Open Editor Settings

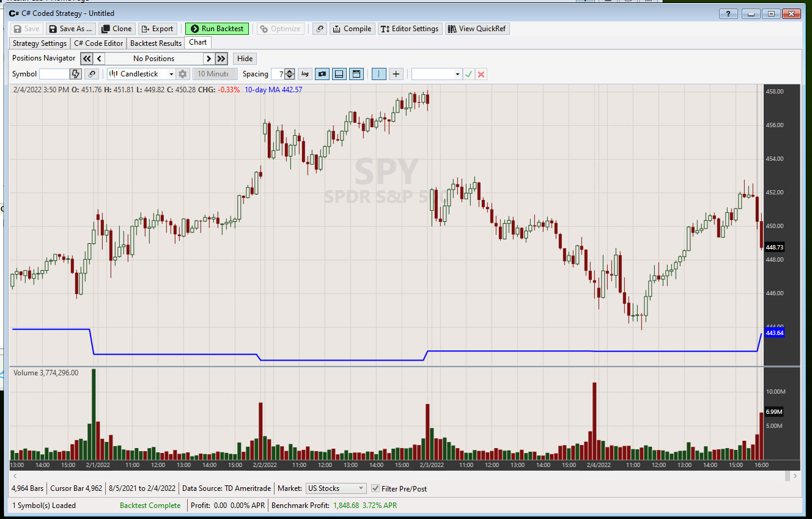pyautogui.click(x=410, y=29)
